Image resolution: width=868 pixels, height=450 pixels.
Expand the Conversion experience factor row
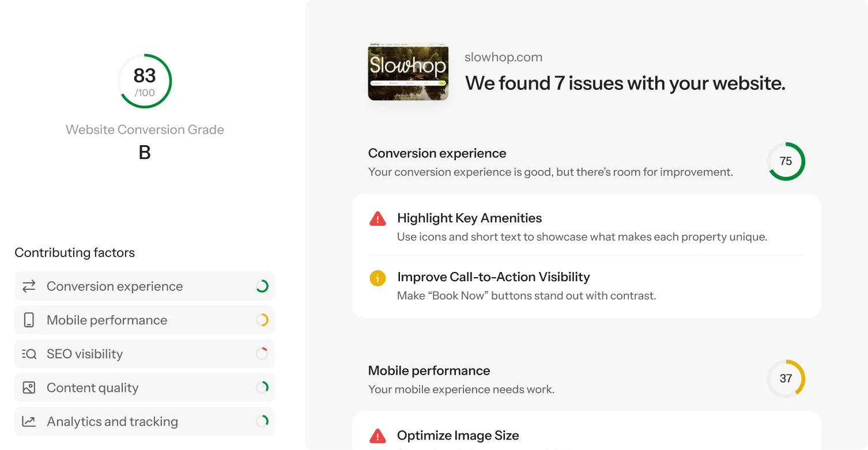pos(144,286)
